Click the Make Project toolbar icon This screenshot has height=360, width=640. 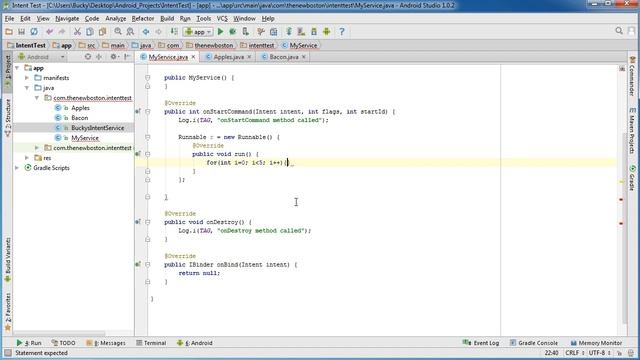(x=174, y=32)
